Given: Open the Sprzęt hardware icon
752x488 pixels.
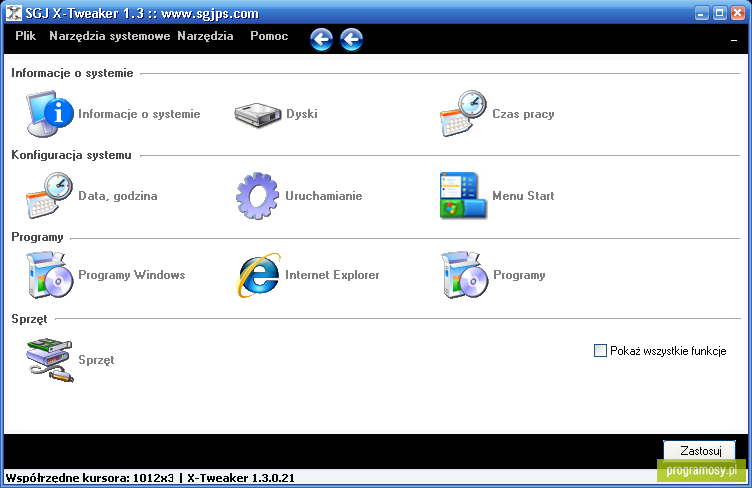Looking at the screenshot, I should point(50,360).
